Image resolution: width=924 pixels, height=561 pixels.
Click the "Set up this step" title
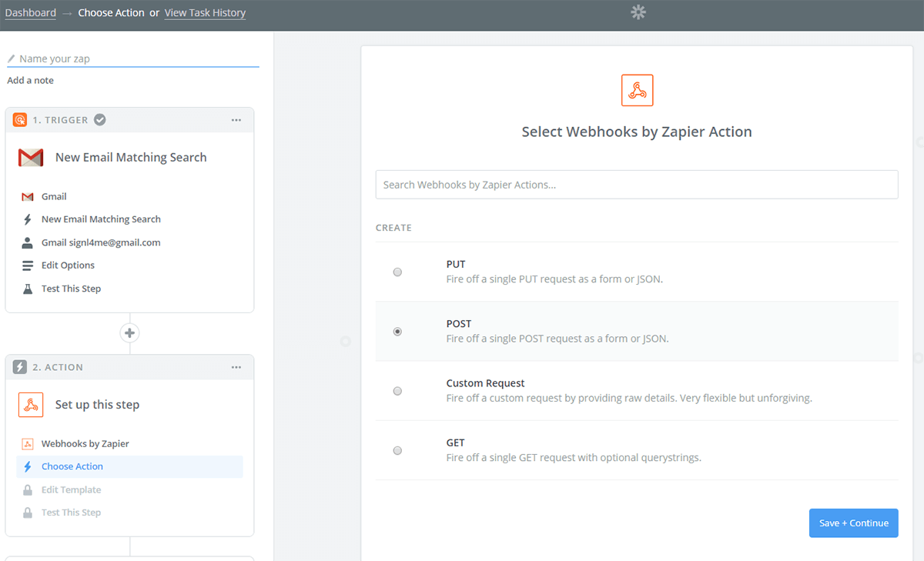pos(97,405)
